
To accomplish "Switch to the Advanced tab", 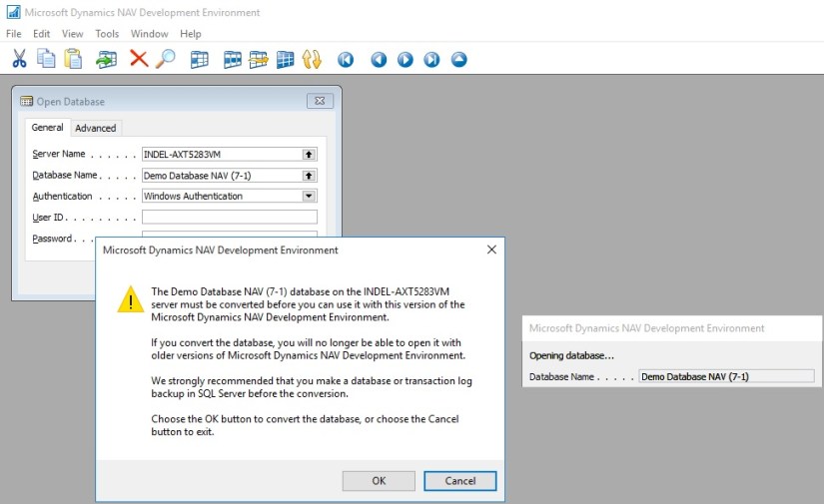I will coord(96,128).
